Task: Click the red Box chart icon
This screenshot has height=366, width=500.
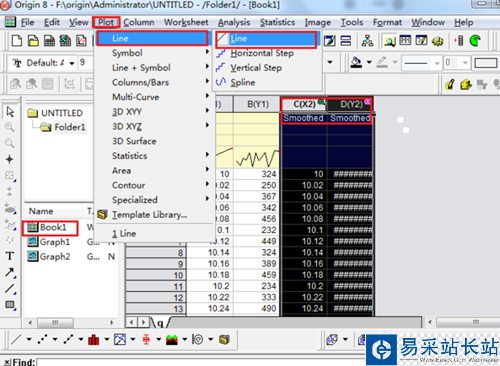Action: 146,340
